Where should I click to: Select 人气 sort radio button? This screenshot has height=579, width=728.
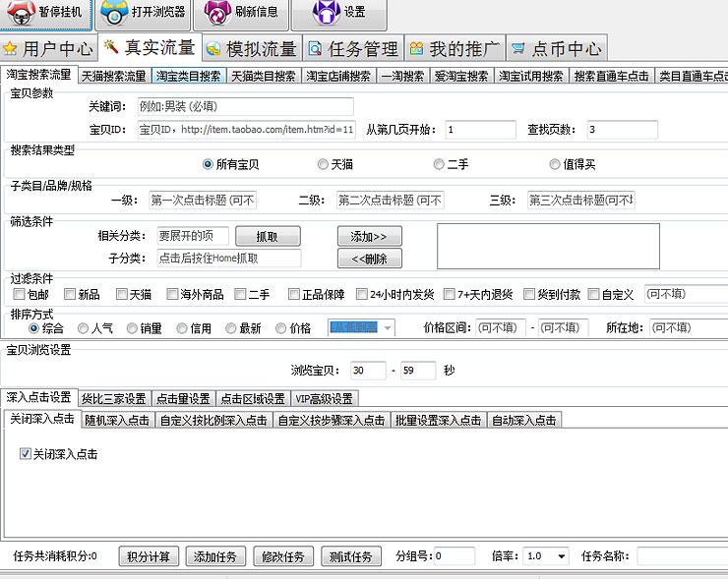[83, 328]
